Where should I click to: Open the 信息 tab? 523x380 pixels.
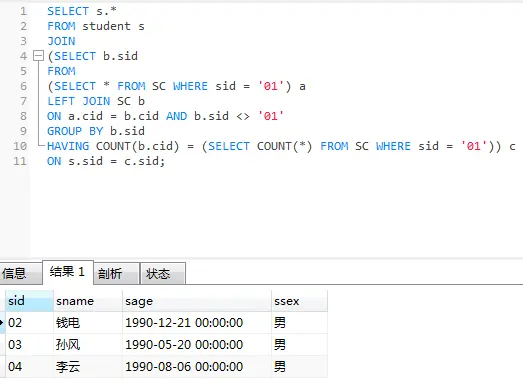point(21,274)
